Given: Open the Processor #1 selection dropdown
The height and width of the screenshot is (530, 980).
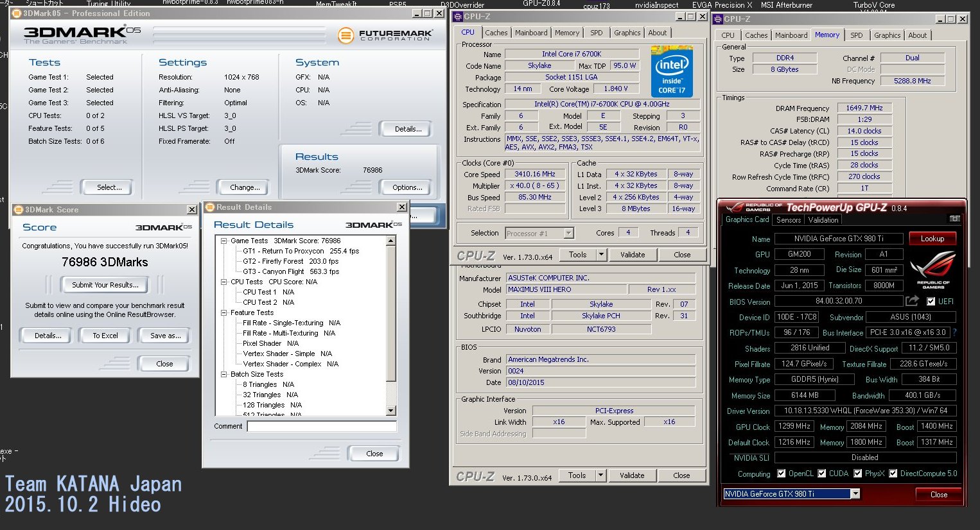Looking at the screenshot, I should point(568,234).
